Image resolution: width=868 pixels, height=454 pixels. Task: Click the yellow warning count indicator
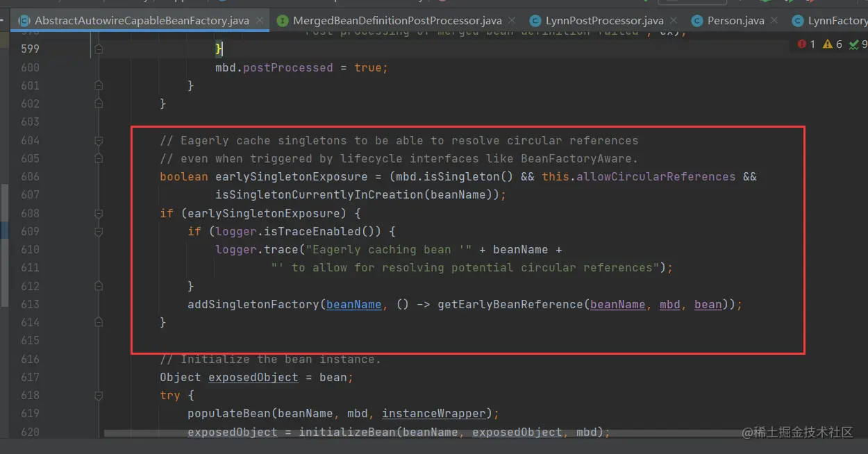click(x=832, y=44)
